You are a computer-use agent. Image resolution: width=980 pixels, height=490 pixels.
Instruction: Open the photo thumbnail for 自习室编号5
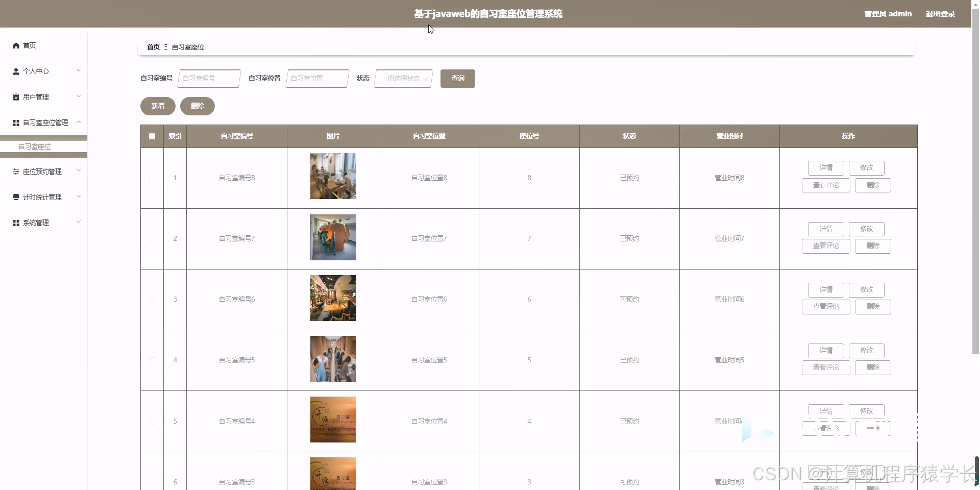333,359
